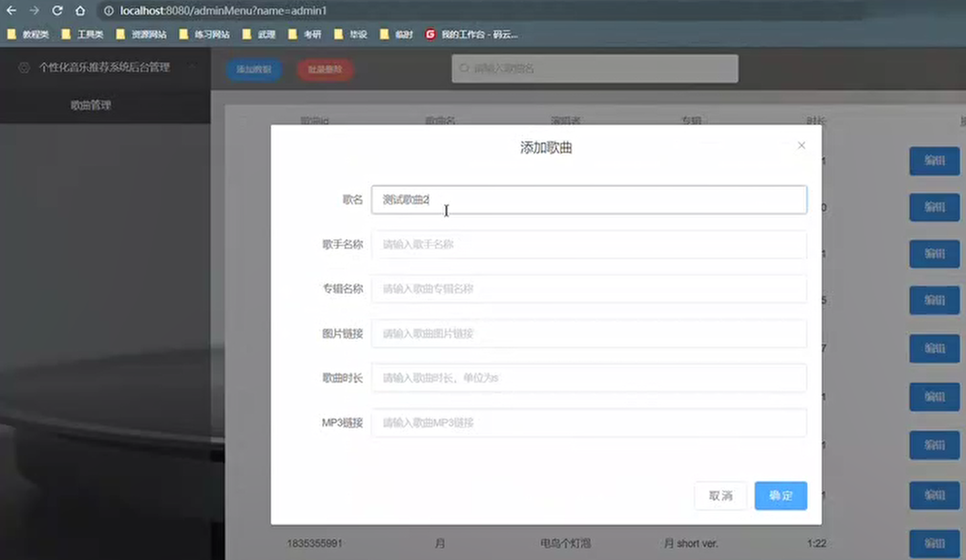This screenshot has width=966, height=560.
Task: Open the 毕设 bookmark folder
Action: click(351, 34)
